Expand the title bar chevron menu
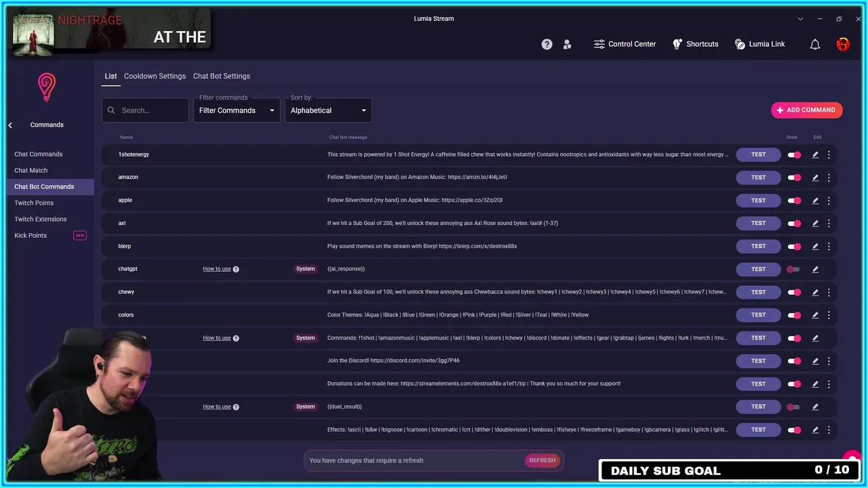The image size is (868, 488). [x=800, y=19]
